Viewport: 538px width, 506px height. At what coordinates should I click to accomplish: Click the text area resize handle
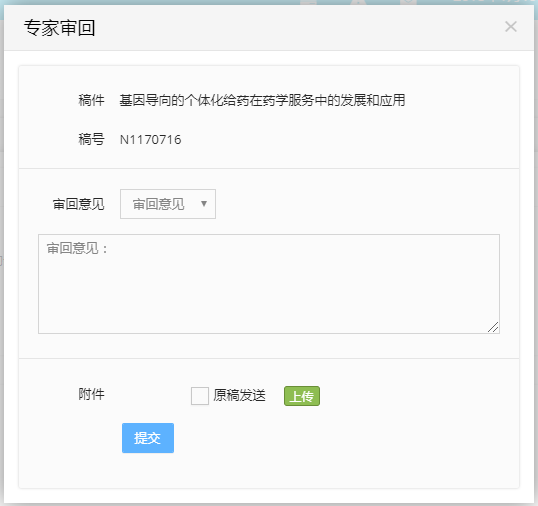[493, 328]
